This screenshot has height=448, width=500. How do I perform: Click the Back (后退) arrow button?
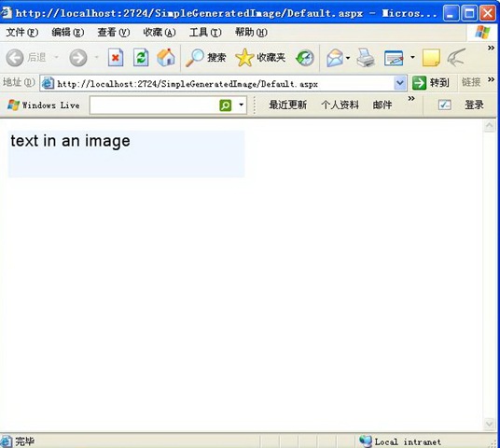(15, 58)
